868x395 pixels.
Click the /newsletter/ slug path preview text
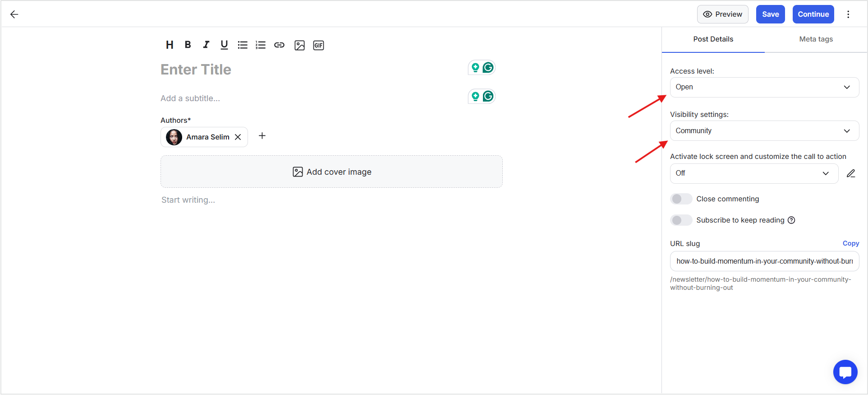click(760, 283)
